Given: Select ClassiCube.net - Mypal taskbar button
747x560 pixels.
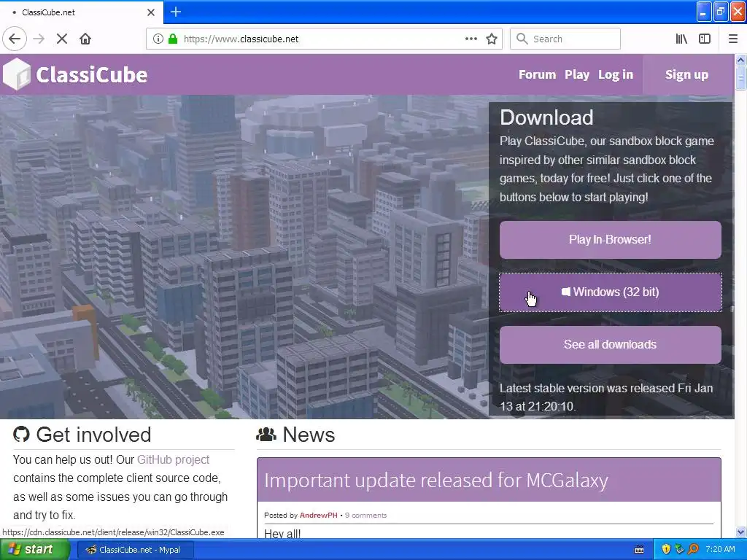Looking at the screenshot, I should pyautogui.click(x=135, y=550).
